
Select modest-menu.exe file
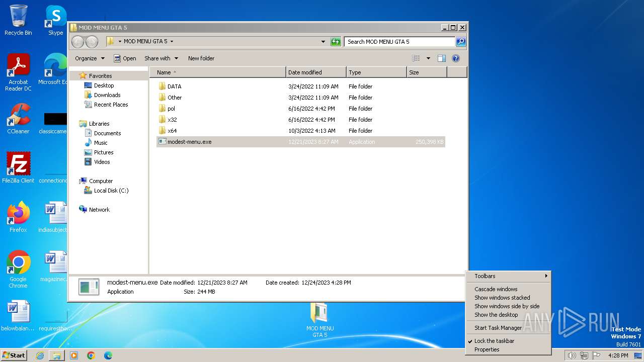pyautogui.click(x=301, y=142)
